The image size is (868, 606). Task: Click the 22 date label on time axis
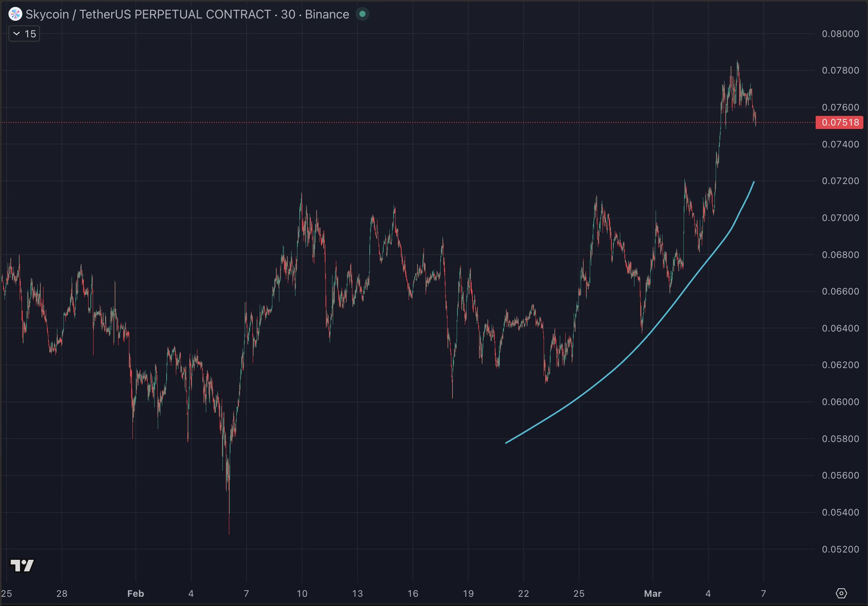click(523, 593)
